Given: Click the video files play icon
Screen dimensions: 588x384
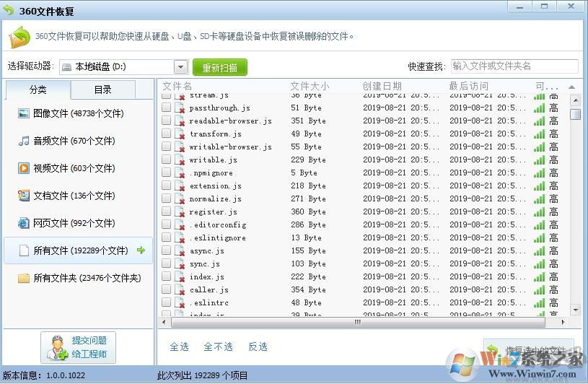Looking at the screenshot, I should point(24,168).
